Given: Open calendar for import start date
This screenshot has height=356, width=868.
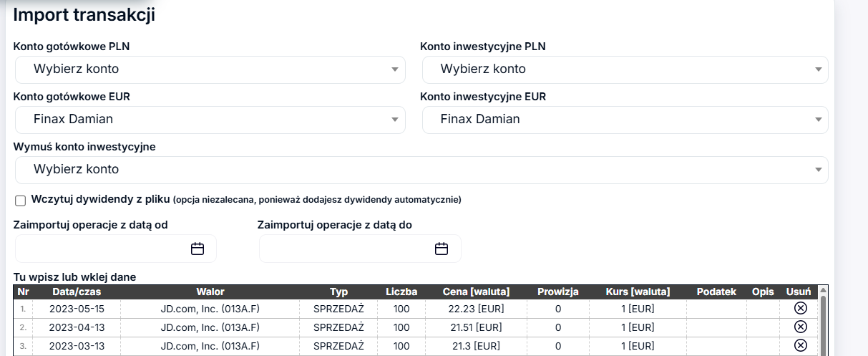Looking at the screenshot, I should coord(198,249).
